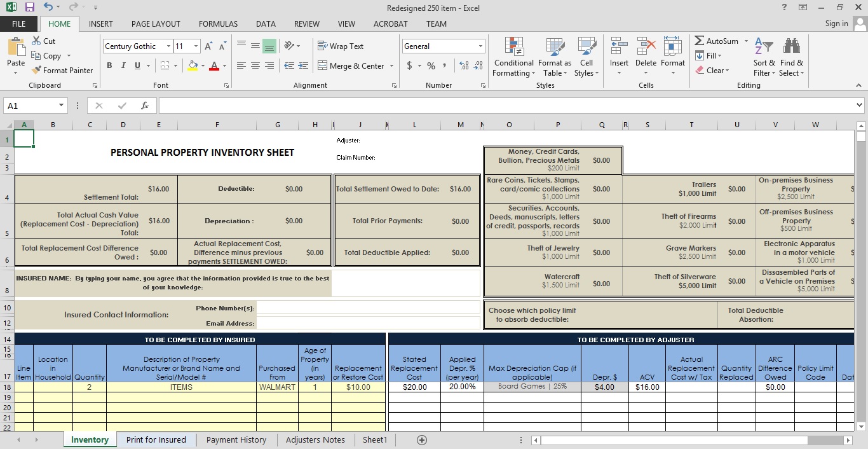The height and width of the screenshot is (449, 868).
Task: Open the PAGE LAYOUT ribbon tab
Action: click(156, 24)
